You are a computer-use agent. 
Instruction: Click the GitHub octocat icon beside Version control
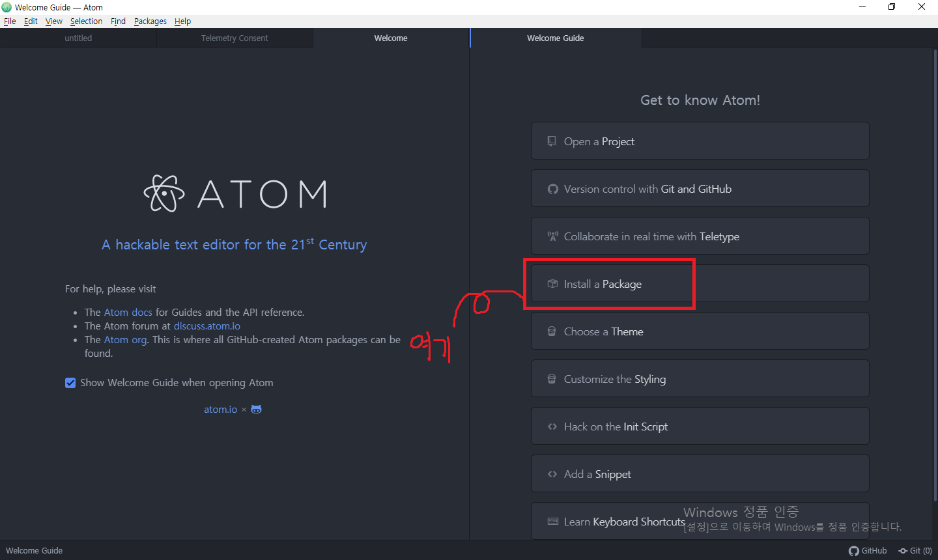[x=552, y=189]
